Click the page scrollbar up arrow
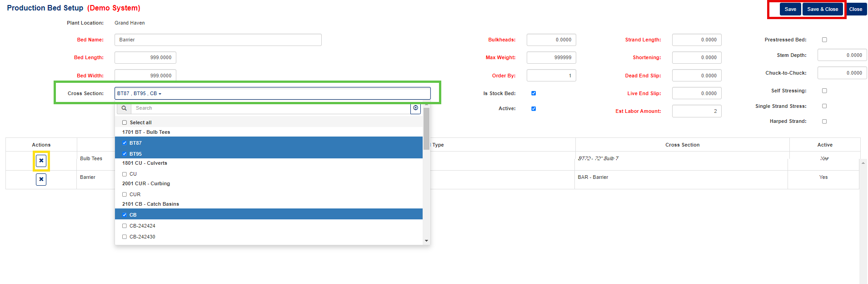 [x=863, y=162]
